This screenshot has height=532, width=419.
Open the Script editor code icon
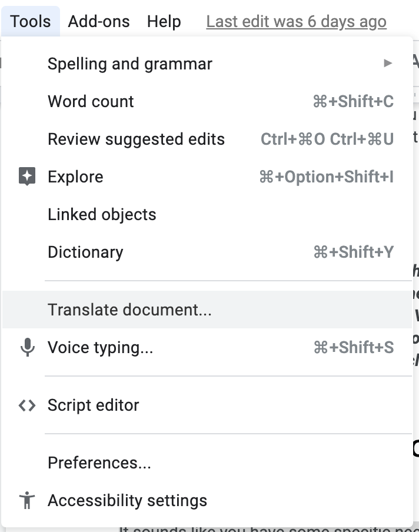pos(27,405)
